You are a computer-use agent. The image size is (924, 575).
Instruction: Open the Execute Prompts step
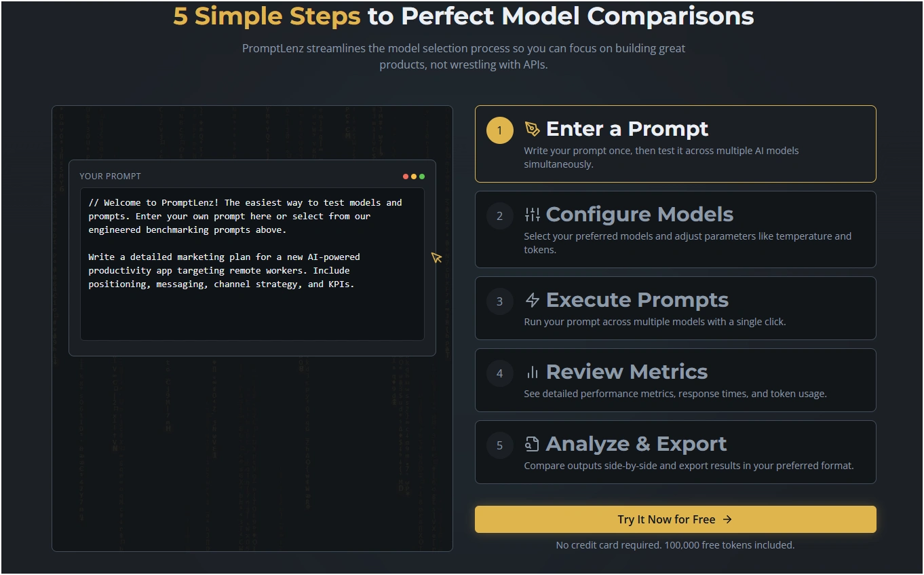[636, 300]
